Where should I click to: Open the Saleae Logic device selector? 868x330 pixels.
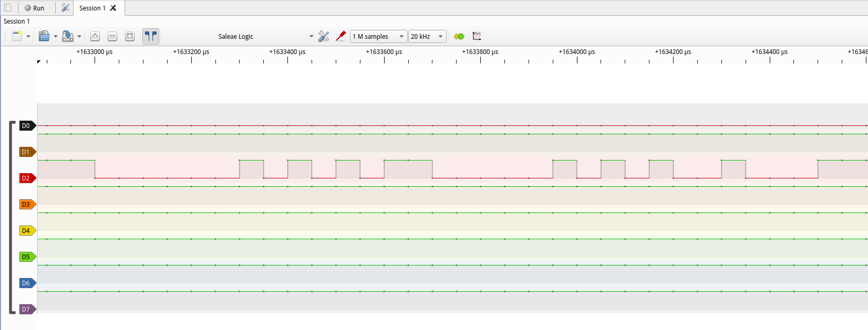265,36
